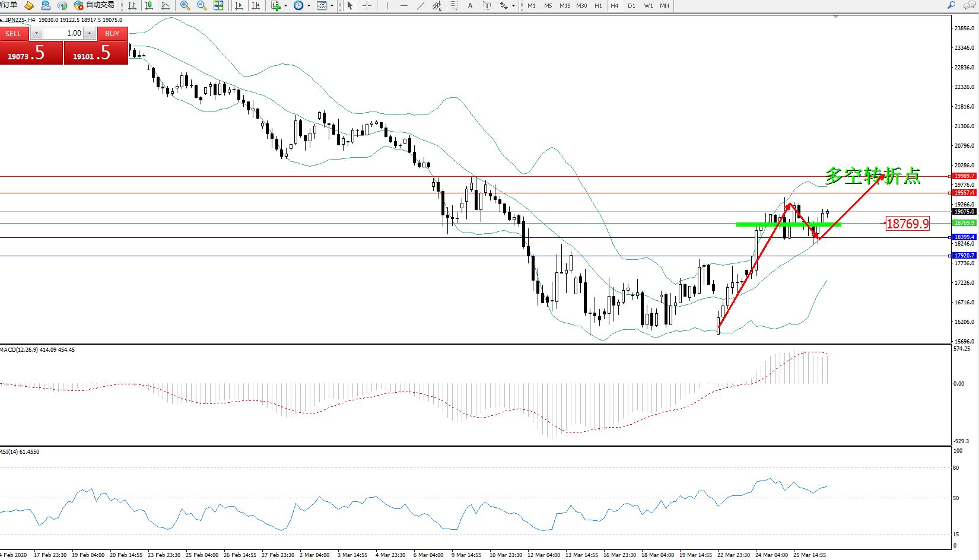Switch chart to line chart display

coord(166,6)
